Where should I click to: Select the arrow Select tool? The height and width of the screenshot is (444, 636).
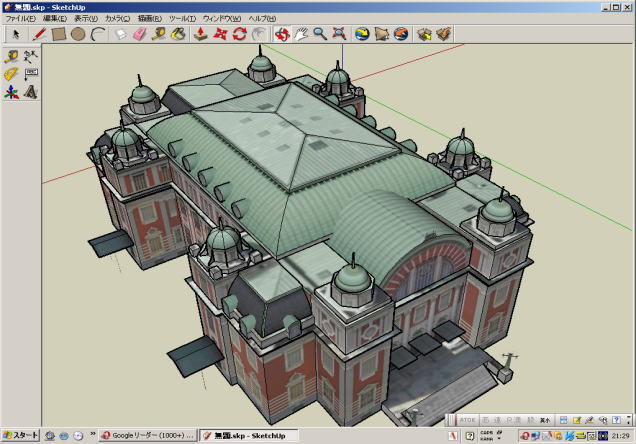point(16,34)
